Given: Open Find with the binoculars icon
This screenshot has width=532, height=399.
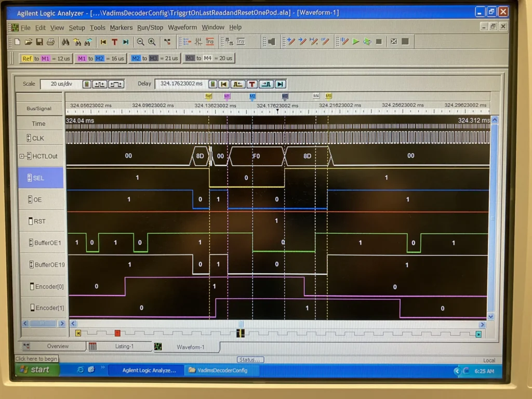Looking at the screenshot, I should click(x=65, y=42).
